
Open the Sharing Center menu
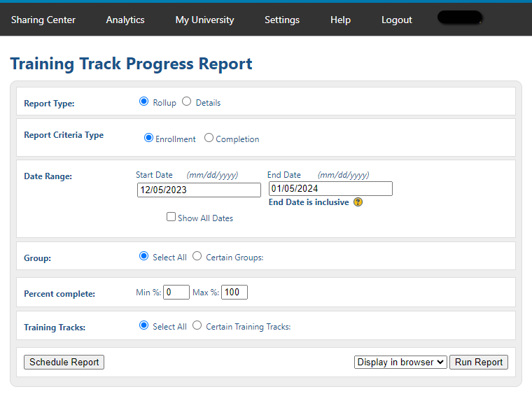[x=43, y=20]
